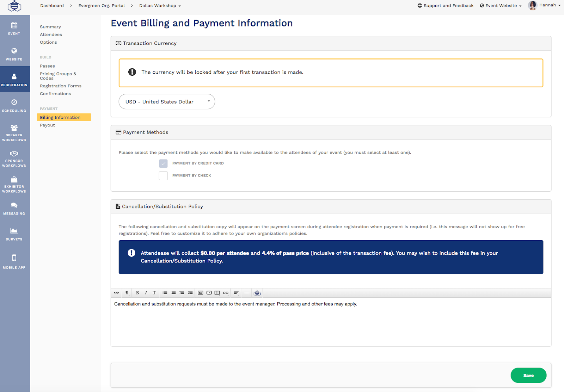Enable Payment by Check
The image size is (564, 392).
[x=163, y=175]
